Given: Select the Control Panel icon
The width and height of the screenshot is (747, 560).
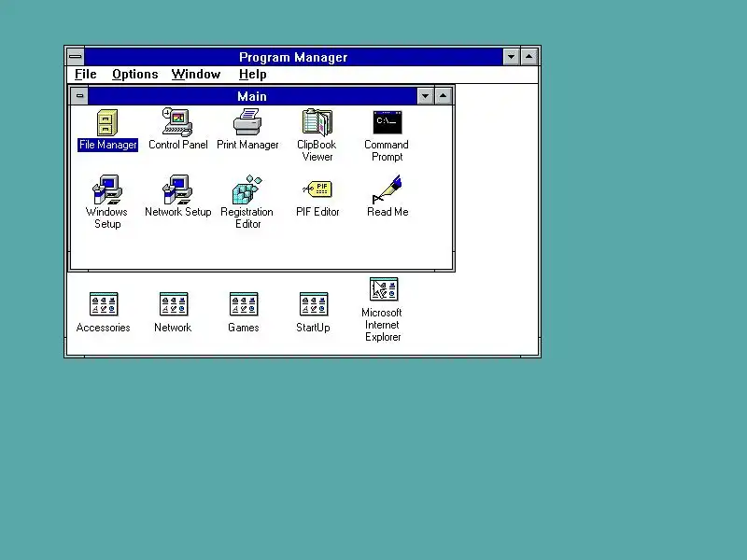Looking at the screenshot, I should pyautogui.click(x=177, y=122).
